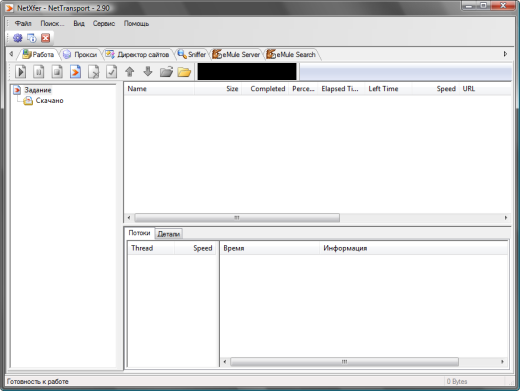The height and width of the screenshot is (391, 520).
Task: Open the Поиск... menu
Action: [52, 23]
